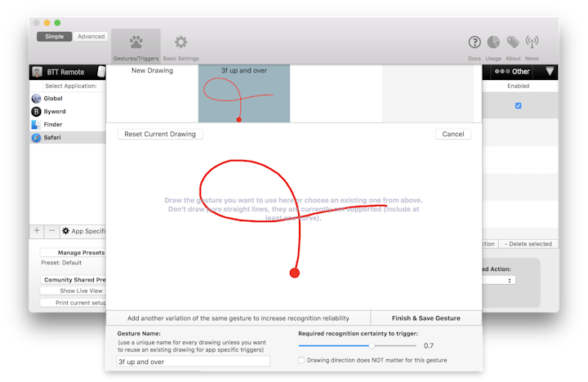The width and height of the screenshot is (588, 382).
Task: Adjust the recognition certainty slider
Action: [x=372, y=345]
